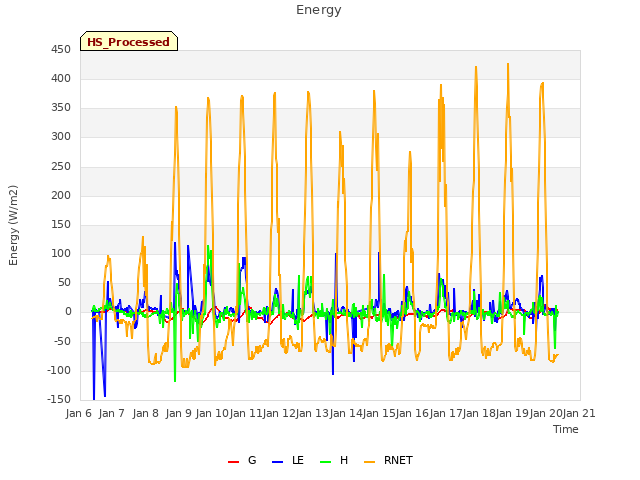
Task: Toggle the G series in legend
Action: coord(242,461)
